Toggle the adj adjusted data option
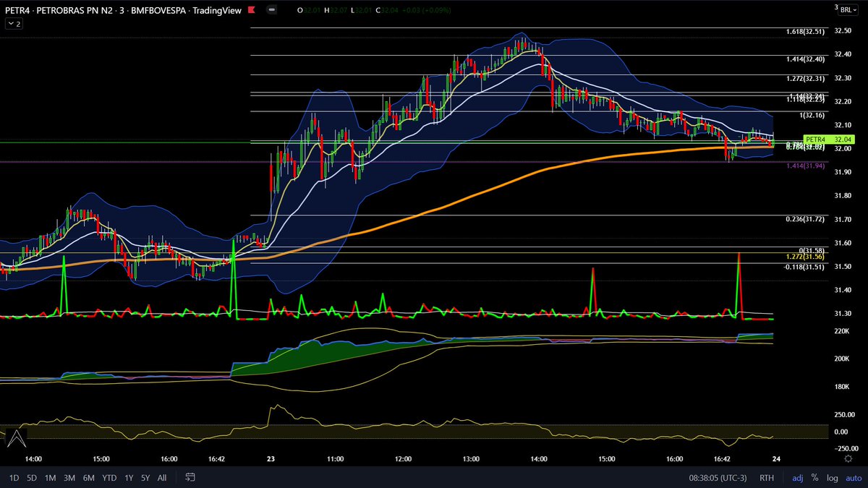This screenshot has height=488, width=868. [x=797, y=477]
